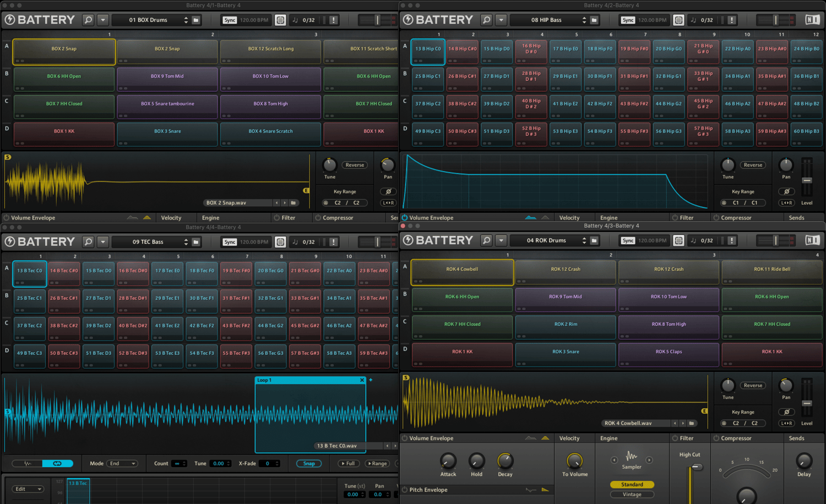The image size is (826, 504).
Task: Click the NI logo in 08 HIP Bass window
Action: (x=812, y=20)
